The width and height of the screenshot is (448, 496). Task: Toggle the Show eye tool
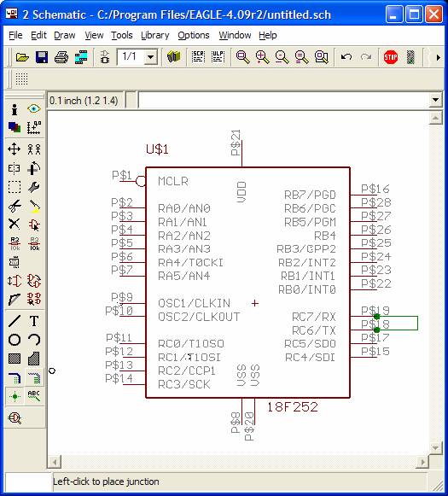click(34, 108)
